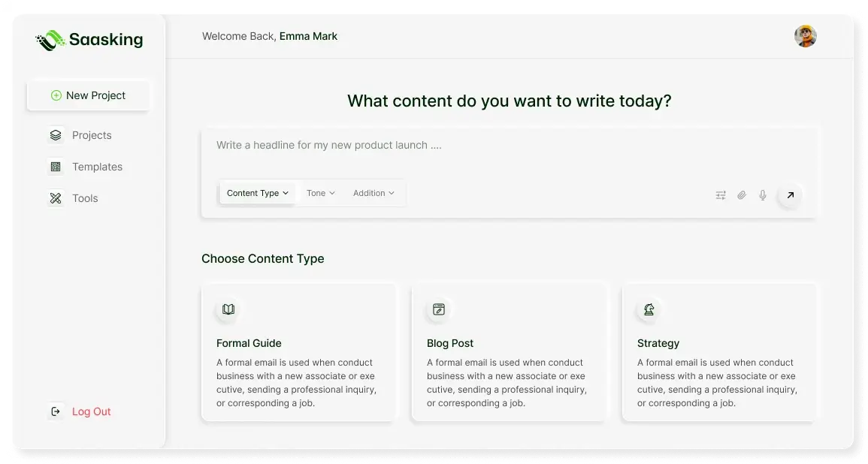Submit prompt with the arrow send button
Image resolution: width=868 pixels, height=464 pixels.
tap(790, 195)
